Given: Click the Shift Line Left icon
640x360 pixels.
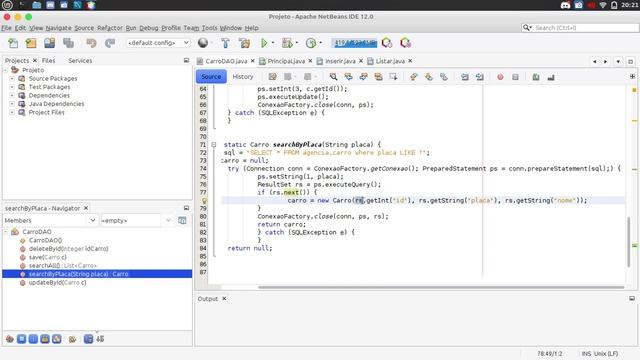Looking at the screenshot, I should tap(464, 77).
